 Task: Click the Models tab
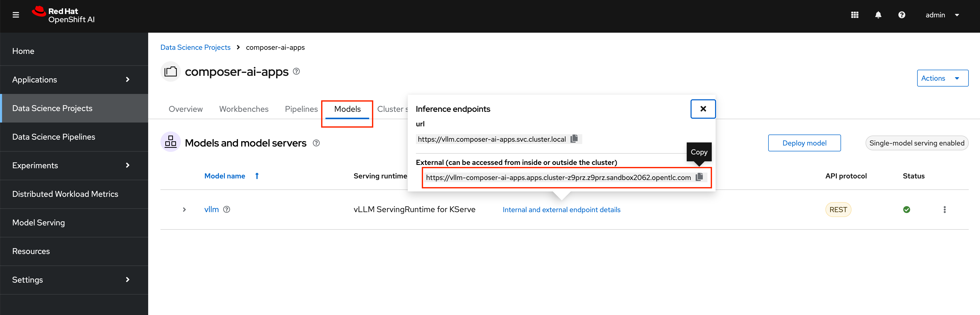pos(347,109)
